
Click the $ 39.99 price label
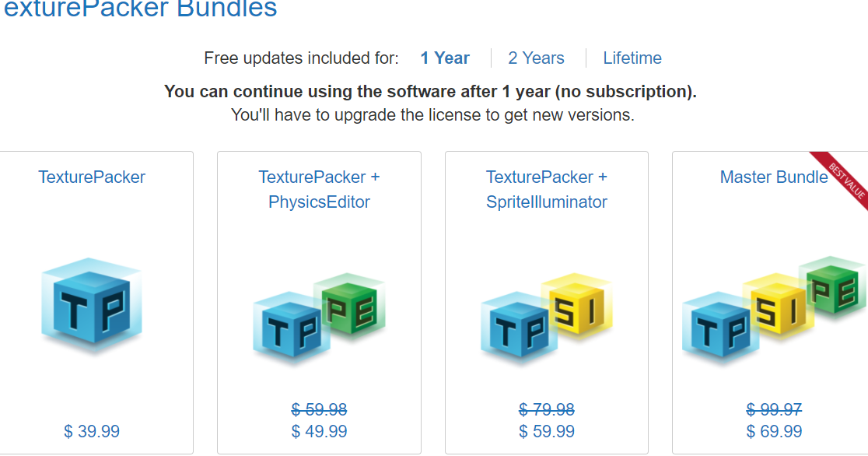click(x=92, y=430)
